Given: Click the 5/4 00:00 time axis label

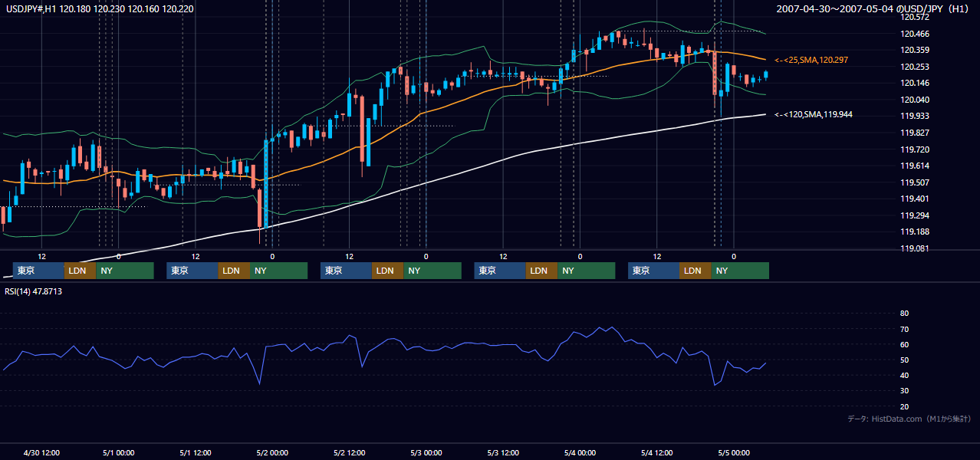Looking at the screenshot, I should [580, 452].
